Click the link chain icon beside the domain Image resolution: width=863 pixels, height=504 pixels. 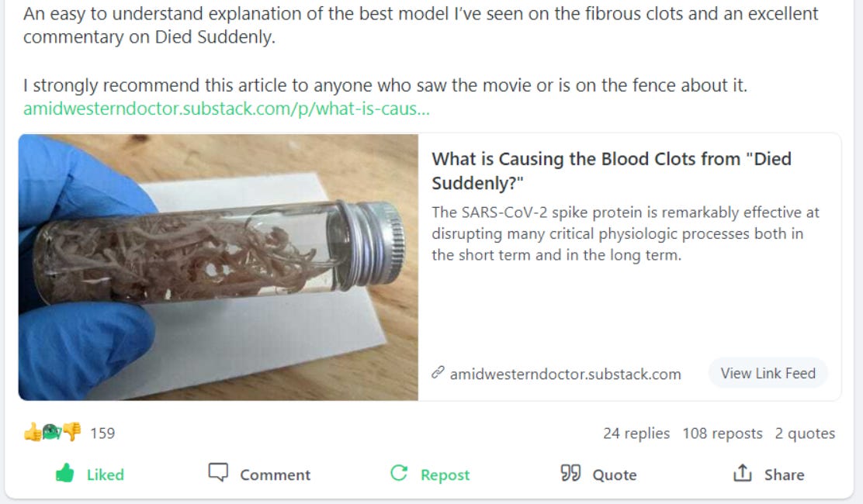(438, 373)
